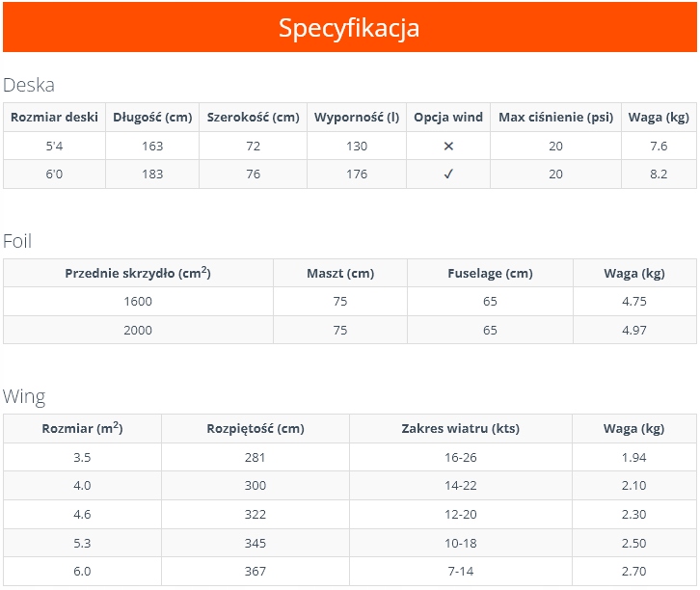
Task: Click the Rozpiętość (cm) column header
Action: pos(256,429)
